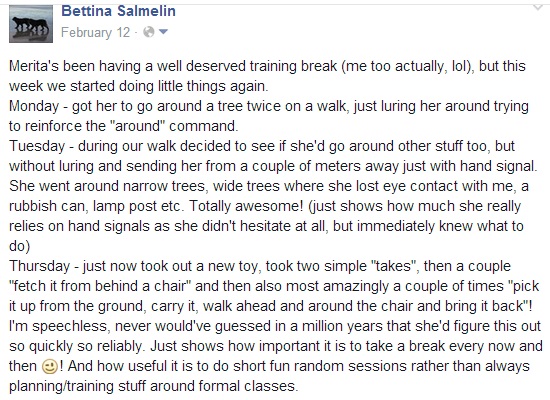Expand the privacy dropdown arrow beside the globe
The image size is (550, 400).
[163, 32]
